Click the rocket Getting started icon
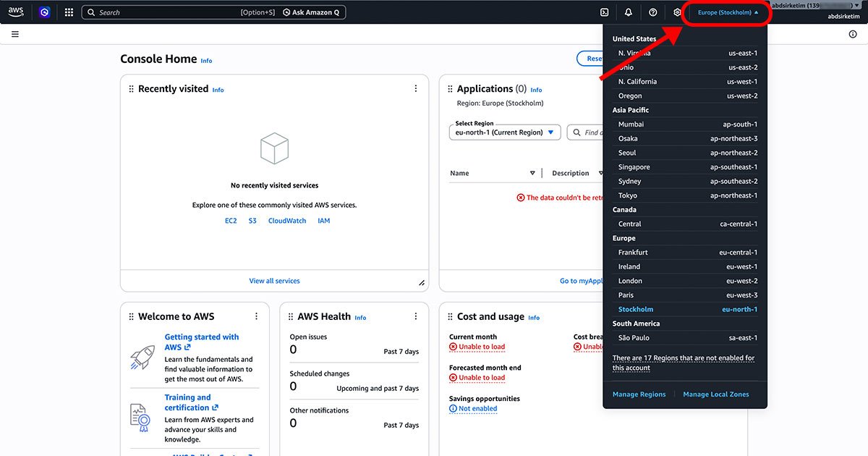 coord(142,357)
